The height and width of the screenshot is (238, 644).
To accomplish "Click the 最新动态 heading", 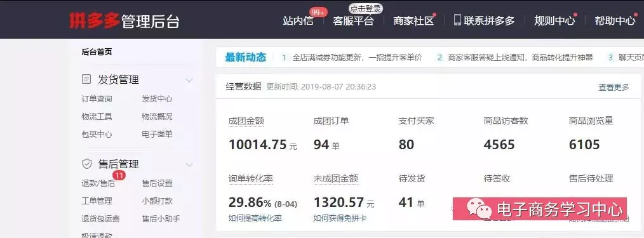I will (x=246, y=58).
